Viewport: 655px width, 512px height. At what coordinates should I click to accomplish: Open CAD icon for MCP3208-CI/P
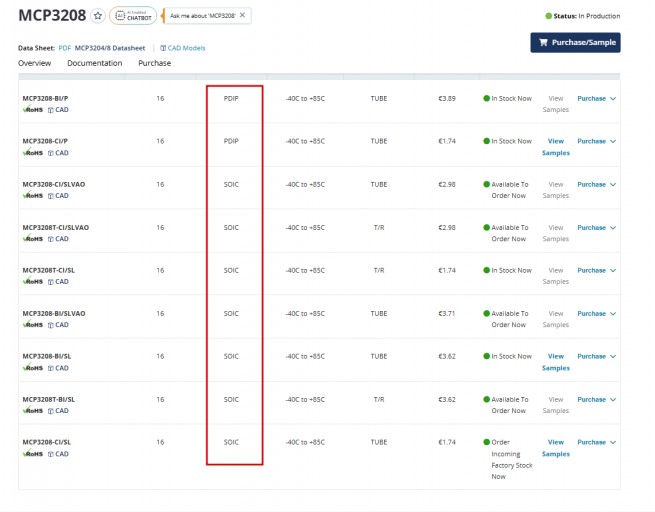point(58,153)
